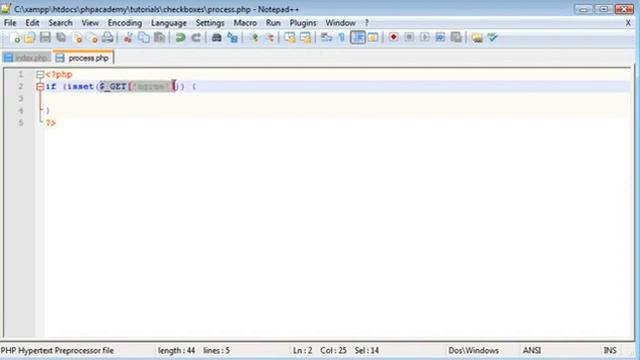Click the Zoom Out toolbar icon
The width and height of the screenshot is (640, 360).
(270, 38)
